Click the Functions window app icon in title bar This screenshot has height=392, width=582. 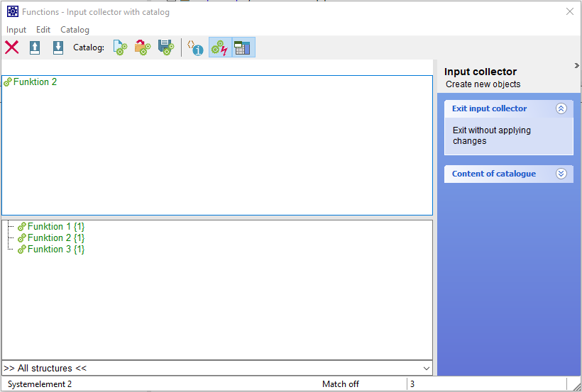13,12
